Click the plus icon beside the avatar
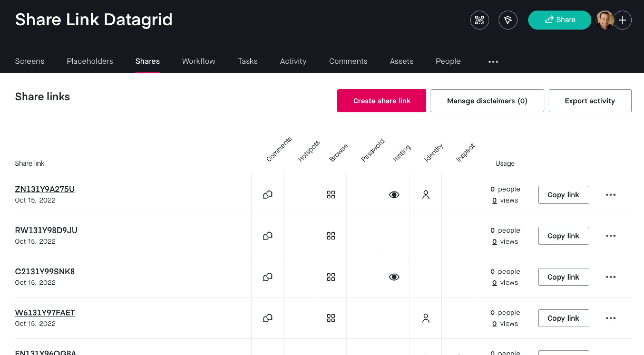This screenshot has height=355, width=644. [x=622, y=20]
